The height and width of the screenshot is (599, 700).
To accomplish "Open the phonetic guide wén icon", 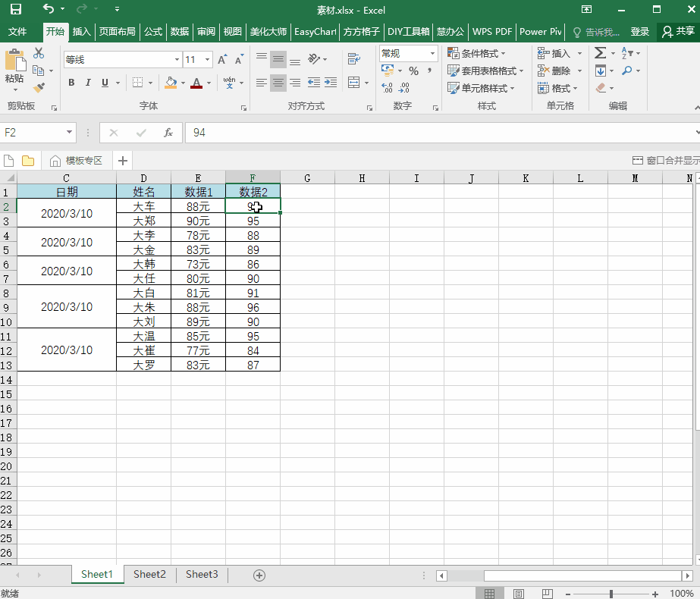I will click(230, 83).
